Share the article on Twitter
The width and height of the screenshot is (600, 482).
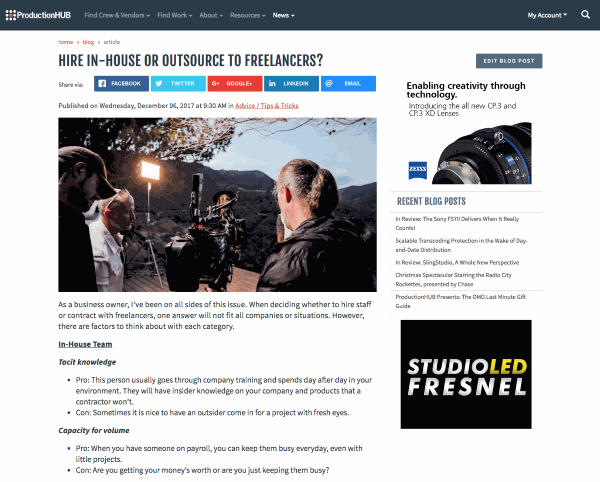(178, 84)
